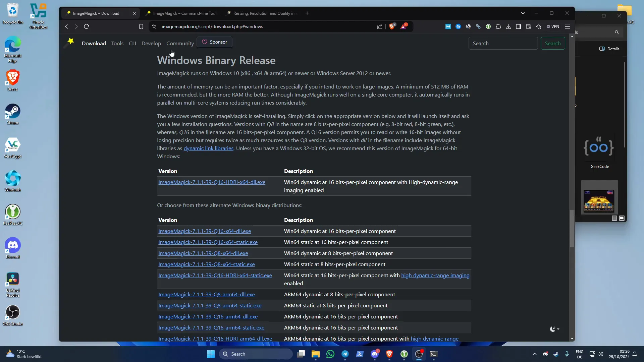The width and height of the screenshot is (644, 362).
Task: Click the Brave Shields lion icon
Action: click(392, 26)
